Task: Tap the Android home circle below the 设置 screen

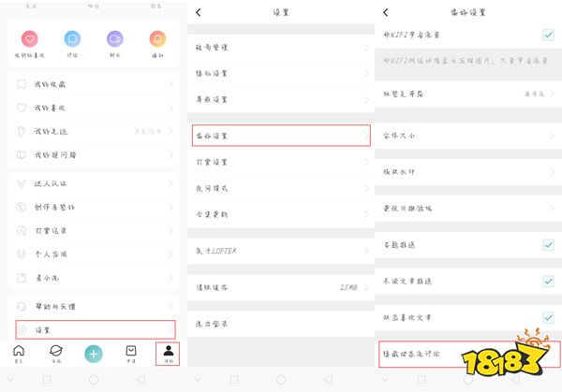Action: [281, 379]
